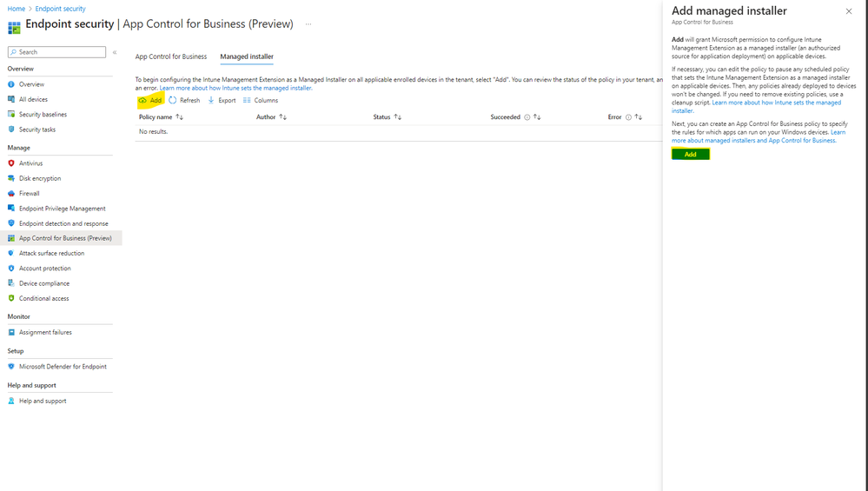Image resolution: width=868 pixels, height=491 pixels.
Task: Go to Home breadcrumb link
Action: [16, 9]
